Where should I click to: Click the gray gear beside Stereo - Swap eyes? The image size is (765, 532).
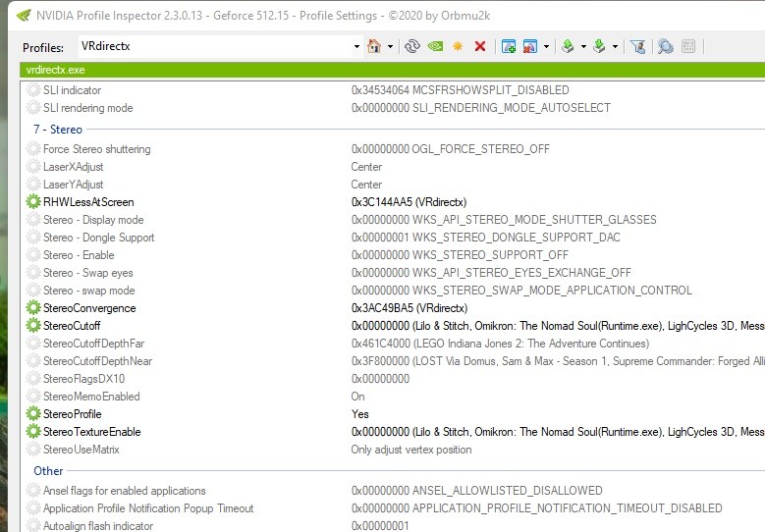[x=33, y=272]
